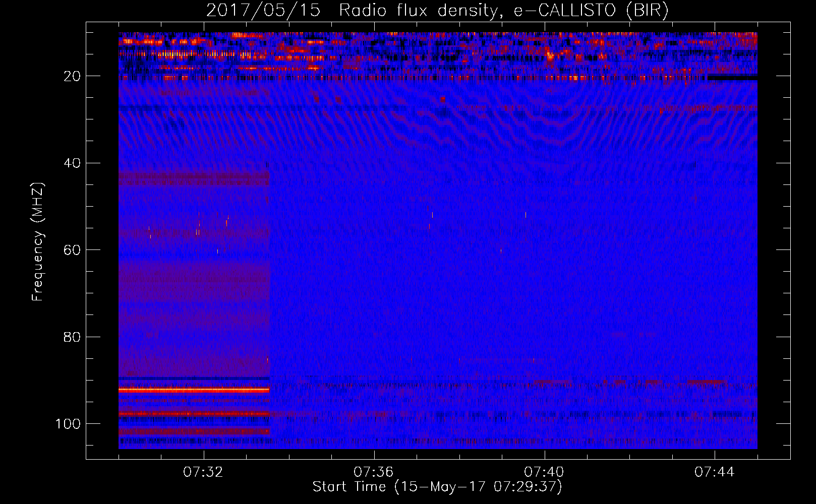Click the 60 frequency tick label
This screenshot has height=504, width=816.
pyautogui.click(x=72, y=250)
